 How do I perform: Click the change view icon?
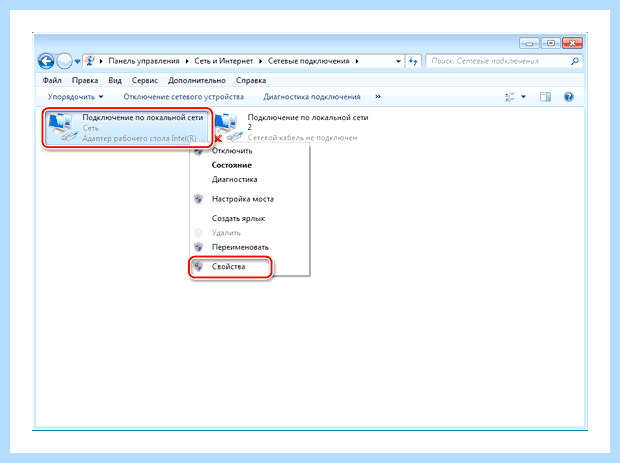click(510, 96)
